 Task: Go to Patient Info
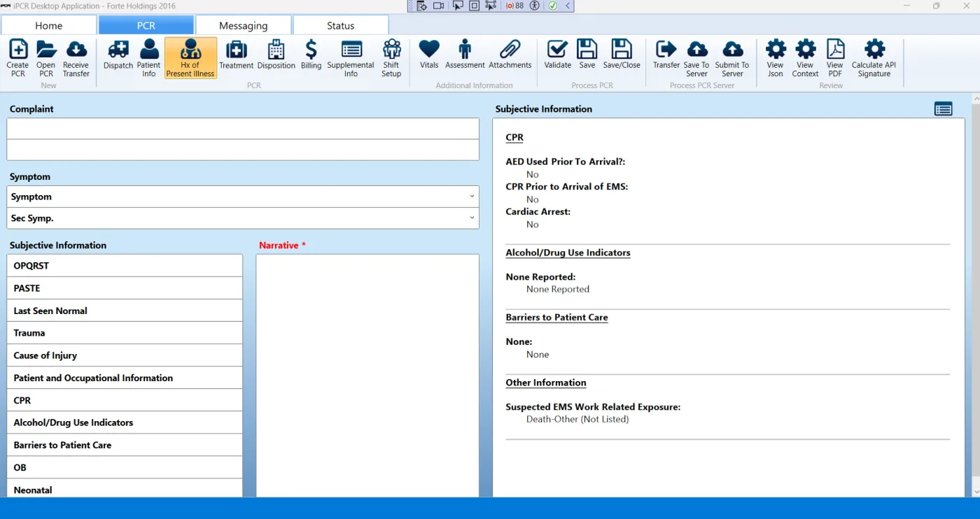[148, 58]
